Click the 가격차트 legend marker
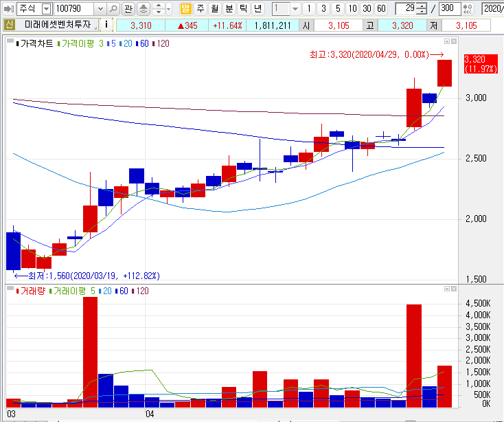This screenshot has height=422, width=504. click(17, 43)
